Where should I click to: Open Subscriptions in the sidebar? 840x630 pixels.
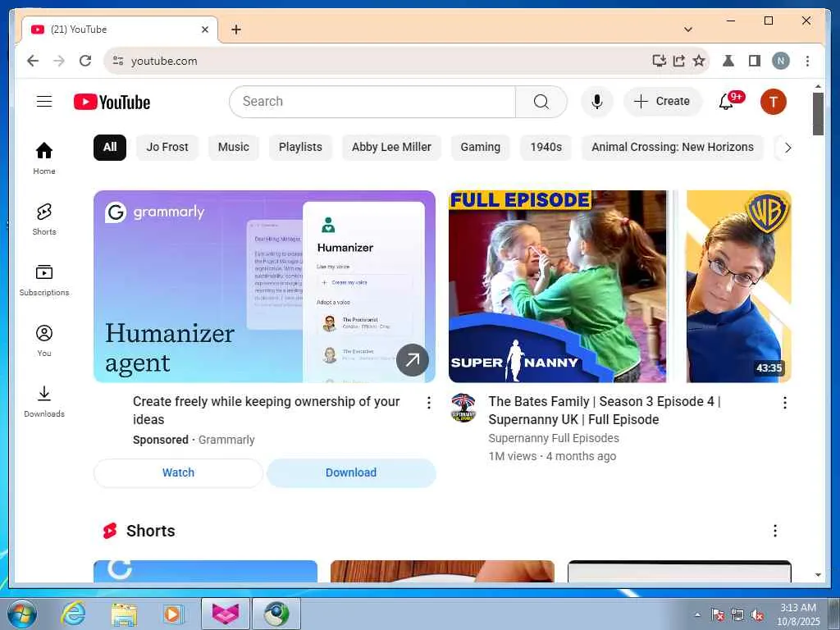coord(44,280)
